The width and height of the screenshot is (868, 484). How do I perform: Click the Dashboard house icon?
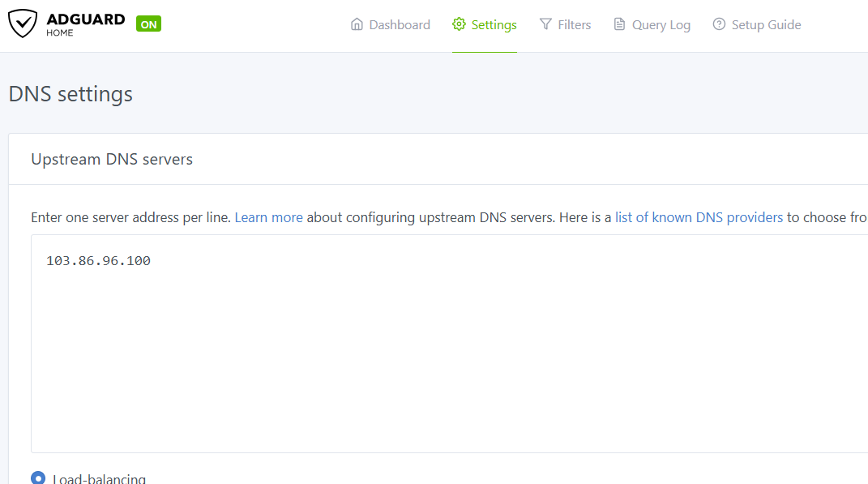click(357, 24)
